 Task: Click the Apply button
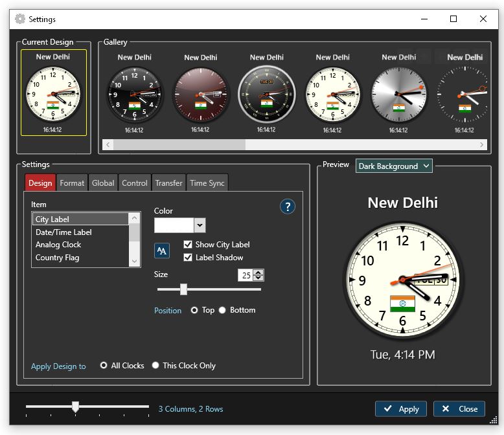coord(401,408)
